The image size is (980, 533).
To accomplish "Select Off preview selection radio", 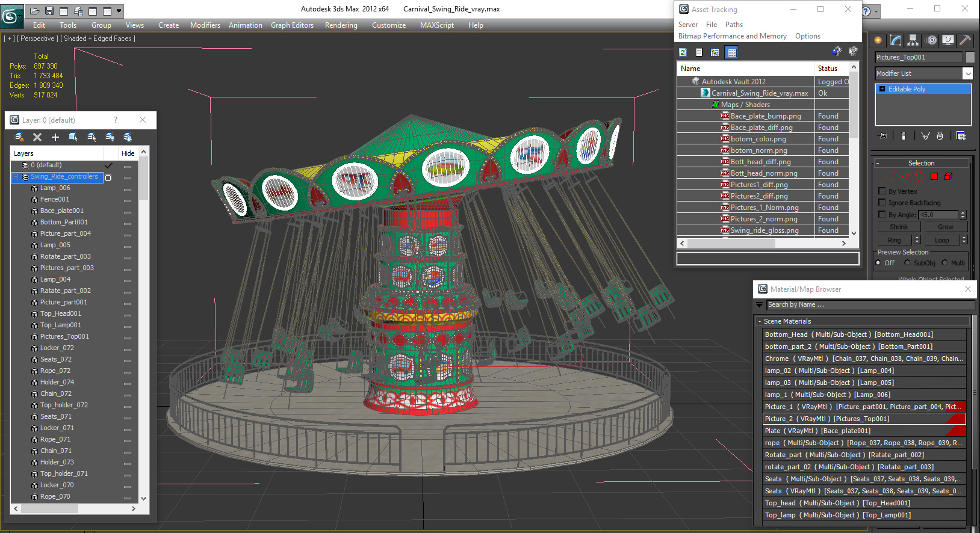I will click(x=878, y=263).
